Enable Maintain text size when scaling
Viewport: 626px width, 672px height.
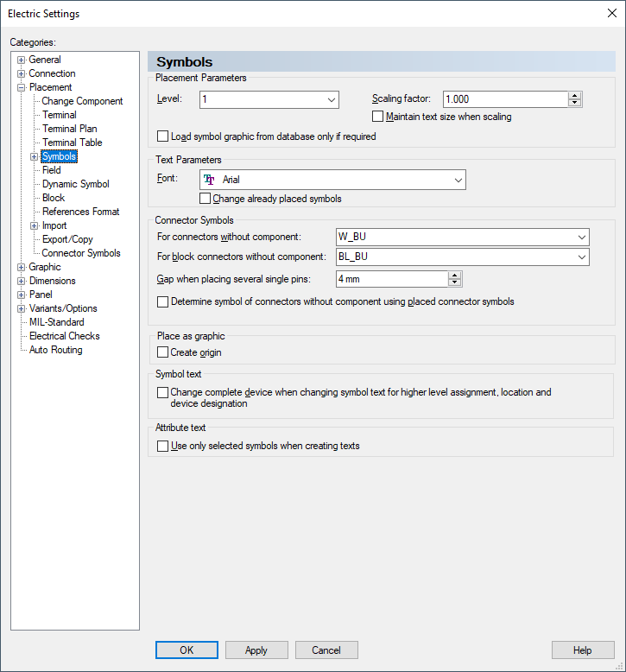[377, 117]
